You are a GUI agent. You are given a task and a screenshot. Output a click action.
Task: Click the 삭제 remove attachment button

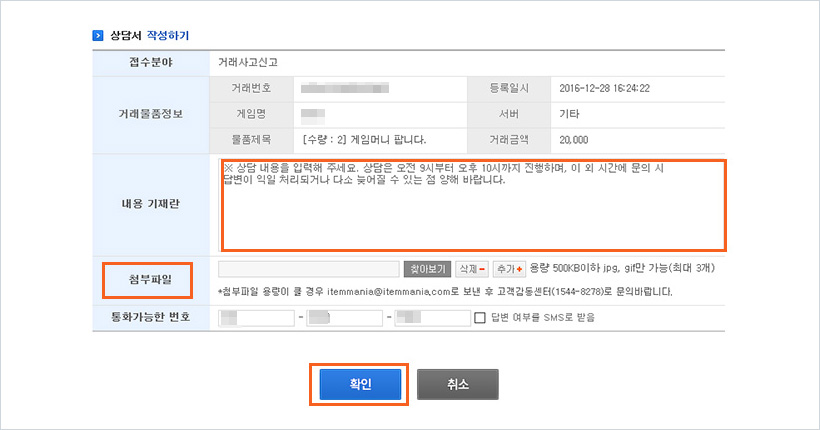pyautogui.click(x=471, y=269)
